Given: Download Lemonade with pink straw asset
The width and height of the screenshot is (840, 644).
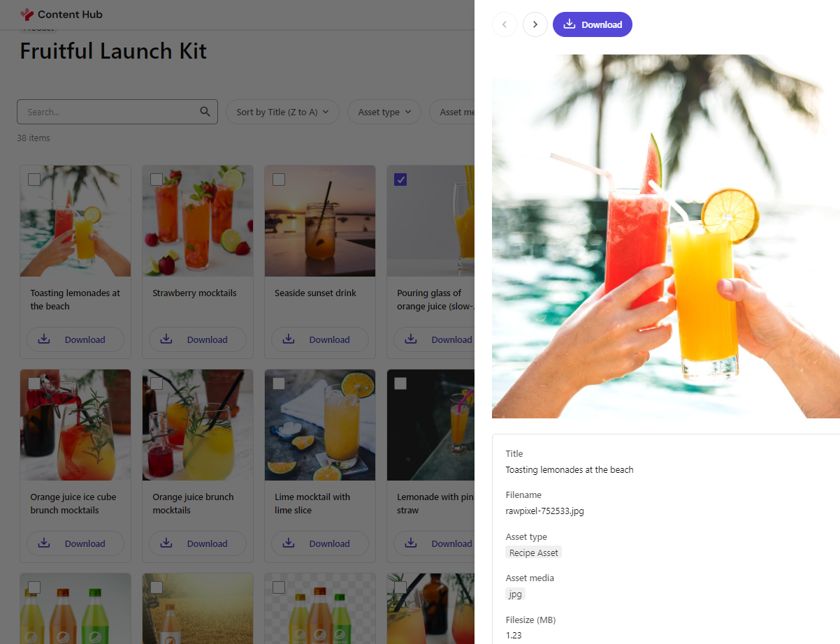Looking at the screenshot, I should (434, 543).
